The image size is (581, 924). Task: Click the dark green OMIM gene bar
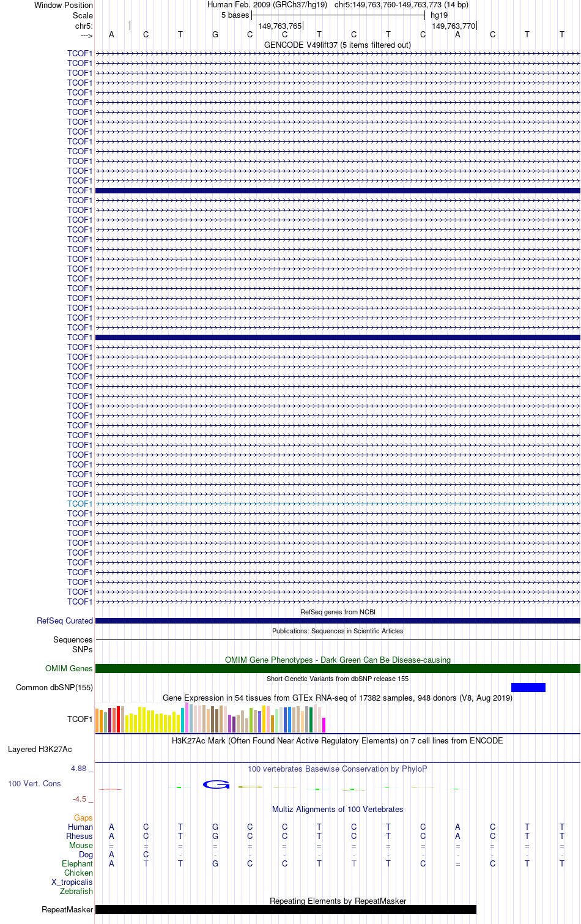[x=338, y=668]
